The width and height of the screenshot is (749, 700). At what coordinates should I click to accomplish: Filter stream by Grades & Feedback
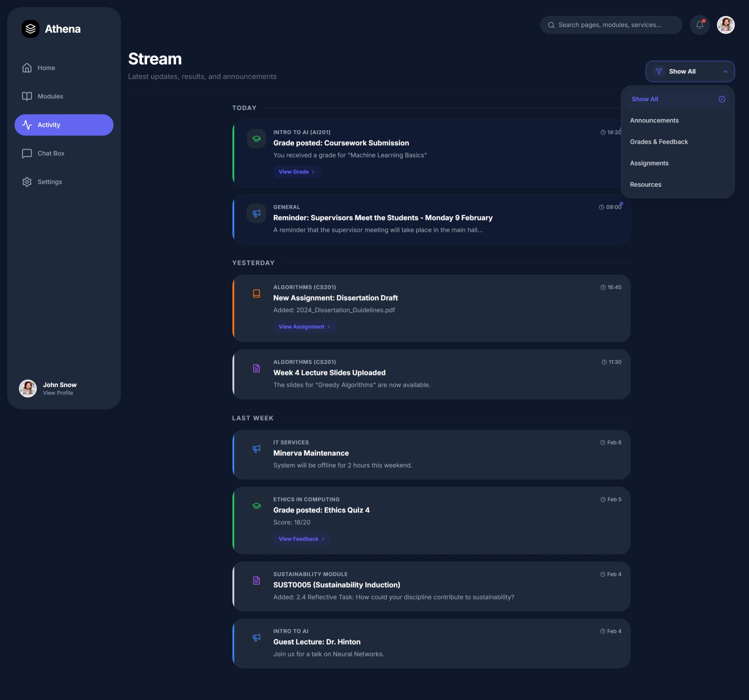pos(659,142)
